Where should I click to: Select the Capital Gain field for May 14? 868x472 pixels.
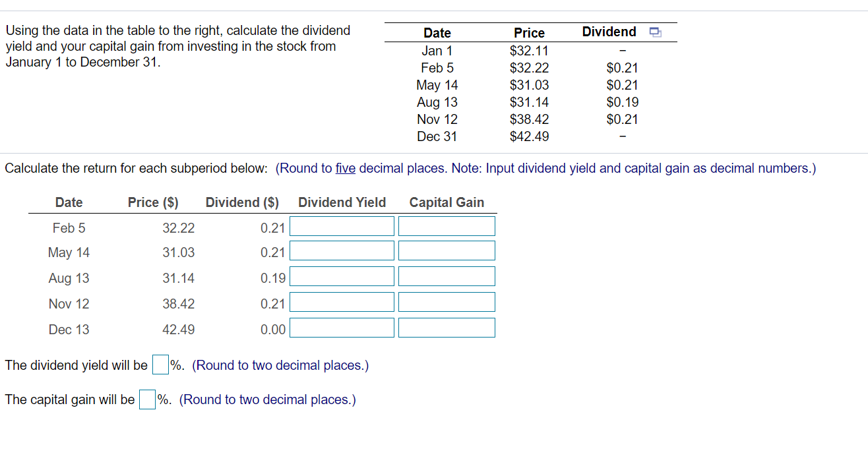click(x=447, y=251)
